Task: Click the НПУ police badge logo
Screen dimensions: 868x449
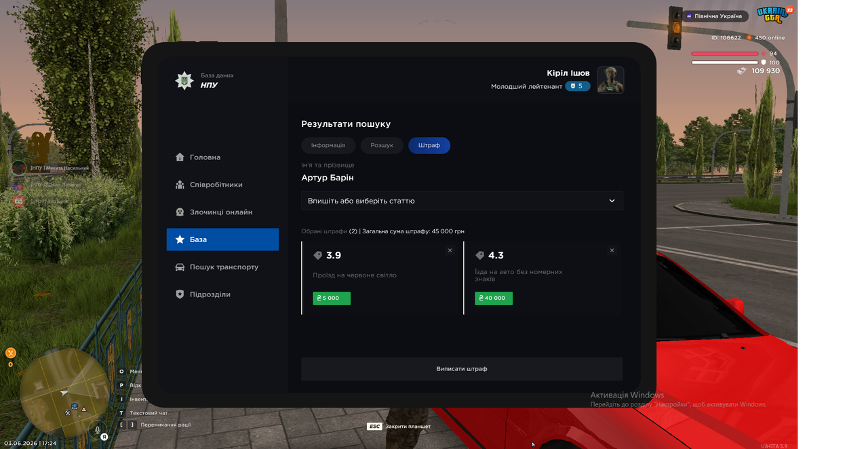Action: 184,81
